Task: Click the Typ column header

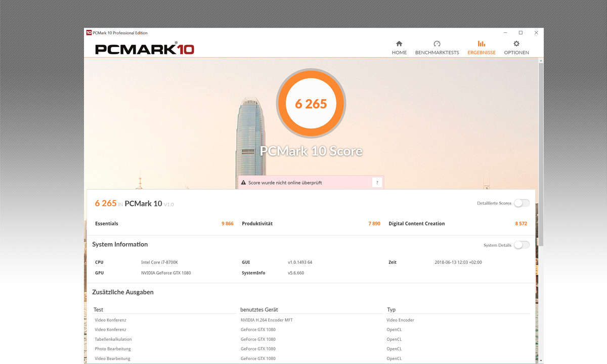Action: pyautogui.click(x=391, y=309)
